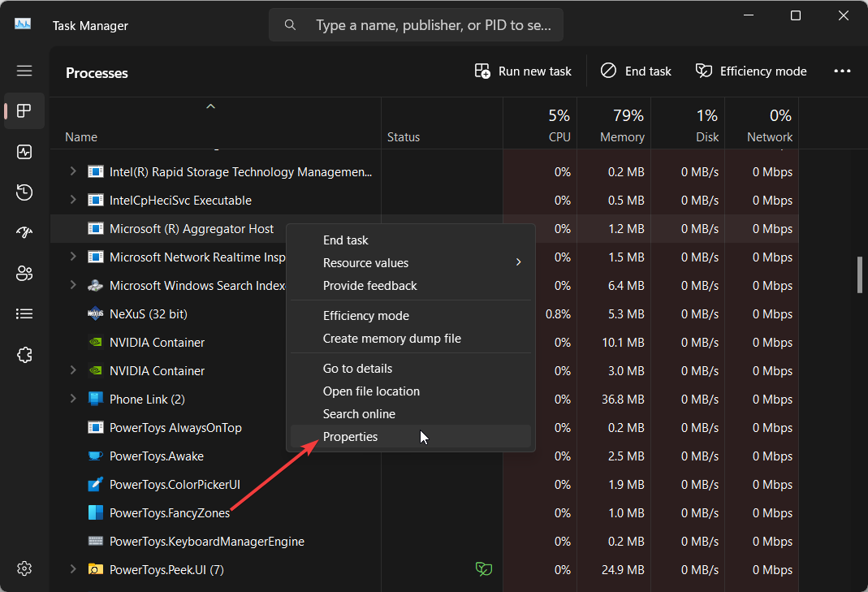Click the PowerToys.Awake icon
The width and height of the screenshot is (868, 592).
[x=96, y=456]
